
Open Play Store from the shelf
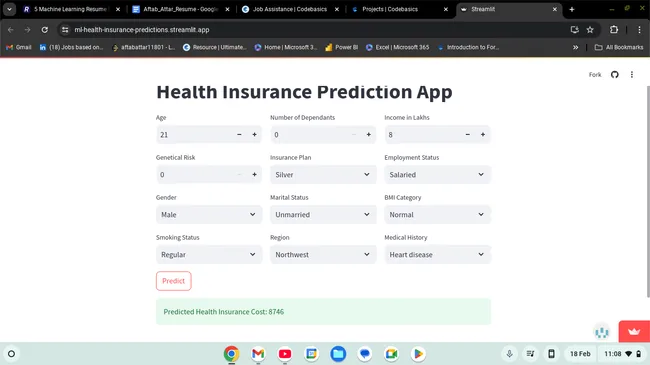coord(418,354)
